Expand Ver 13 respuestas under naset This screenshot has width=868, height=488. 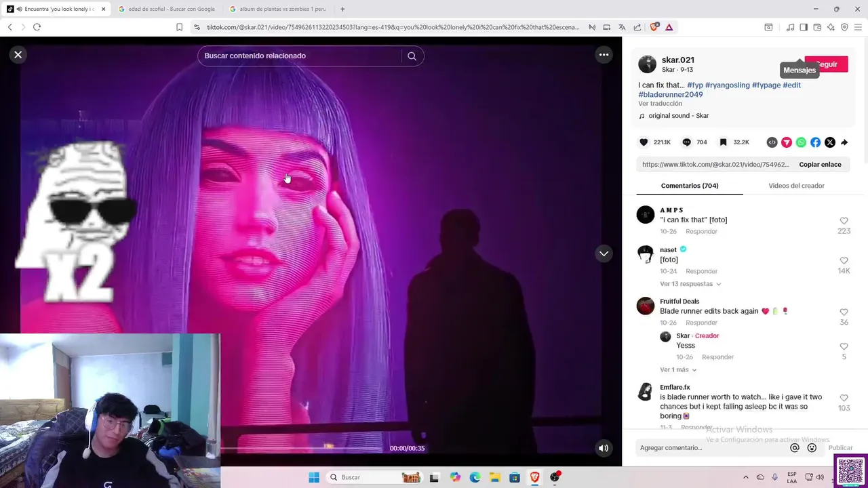tap(690, 284)
